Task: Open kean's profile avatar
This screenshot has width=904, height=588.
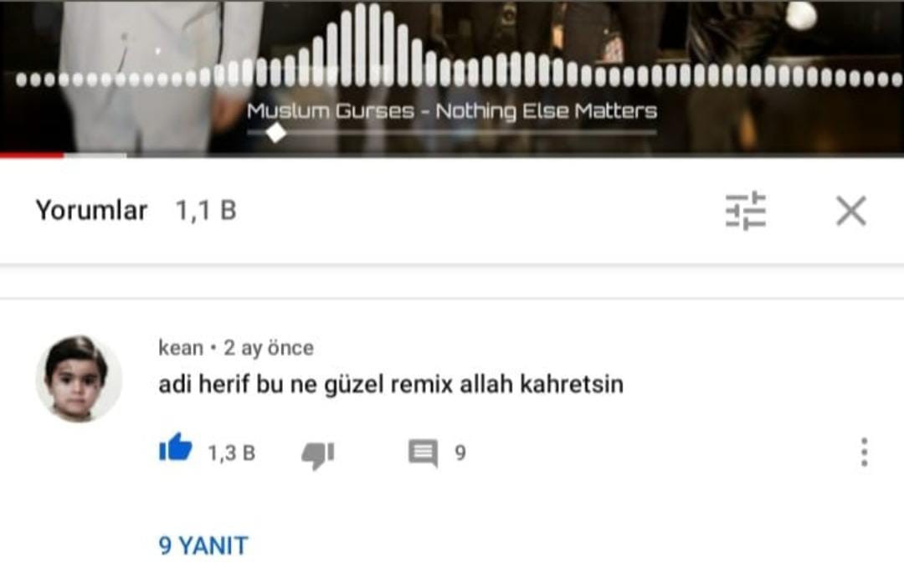Action: tap(79, 379)
